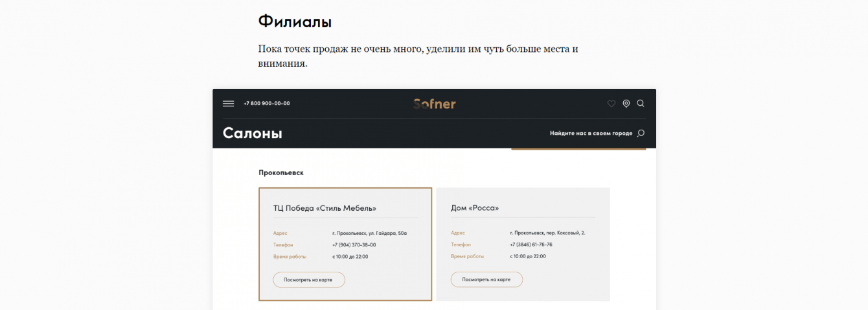Click the address «ул. Гайдара, 50а»
Viewport: 868px width, 310px height.
tap(369, 233)
